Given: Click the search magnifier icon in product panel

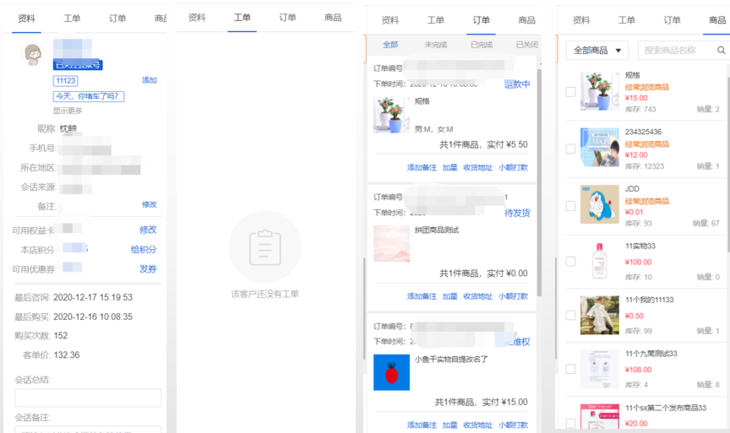Looking at the screenshot, I should tap(721, 50).
